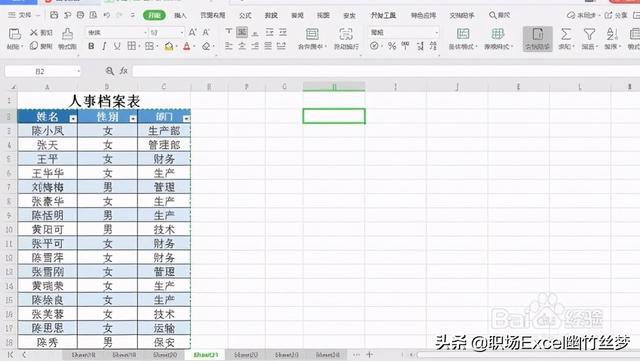
Task: Click the formula bar input
Action: (x=386, y=71)
